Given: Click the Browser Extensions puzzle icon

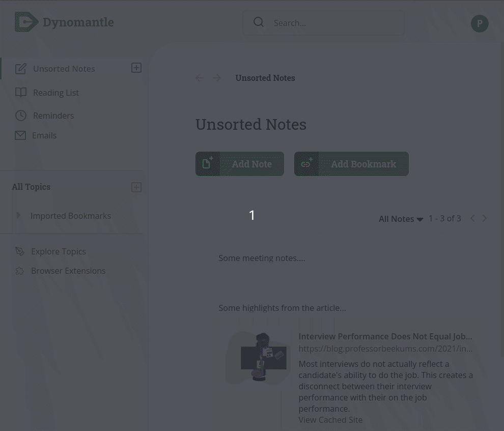Looking at the screenshot, I should [x=20, y=271].
